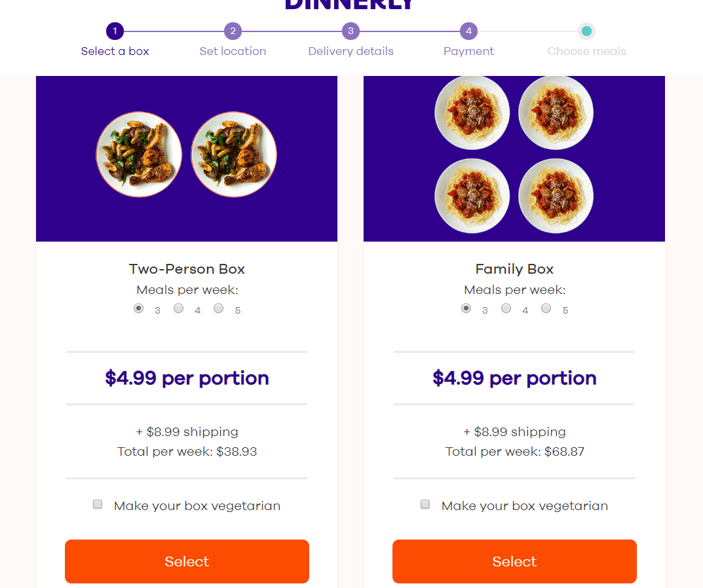This screenshot has width=703, height=588.
Task: Open the Set location step label
Action: tap(233, 51)
